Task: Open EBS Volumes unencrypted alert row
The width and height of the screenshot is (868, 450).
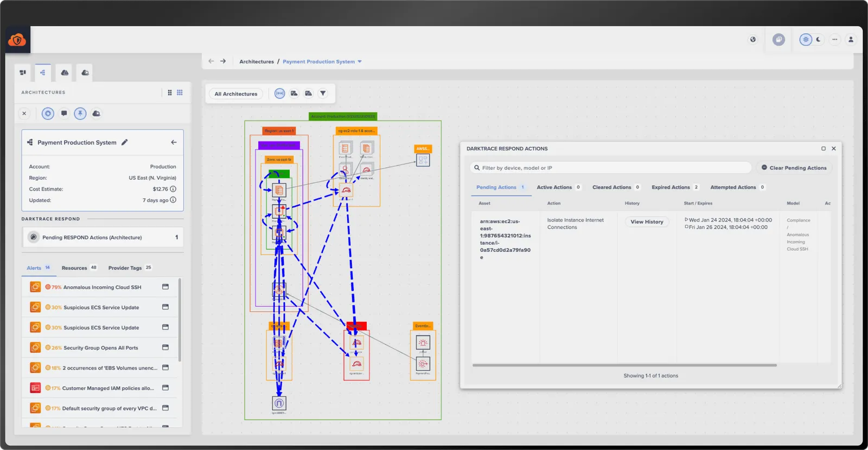Action: 100,367
